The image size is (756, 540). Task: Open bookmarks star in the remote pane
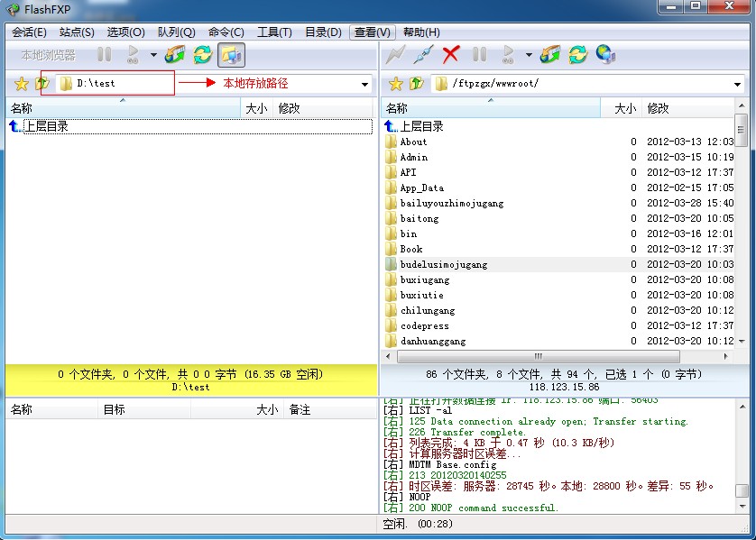395,84
